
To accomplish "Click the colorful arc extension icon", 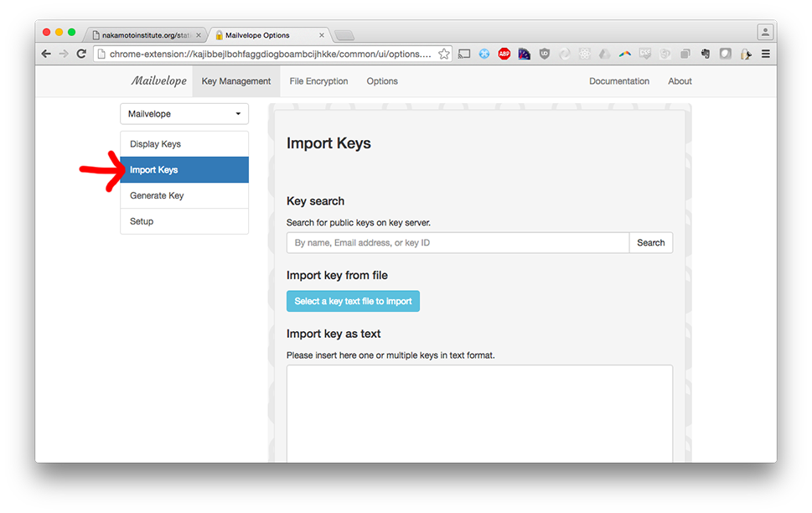I will pos(625,54).
